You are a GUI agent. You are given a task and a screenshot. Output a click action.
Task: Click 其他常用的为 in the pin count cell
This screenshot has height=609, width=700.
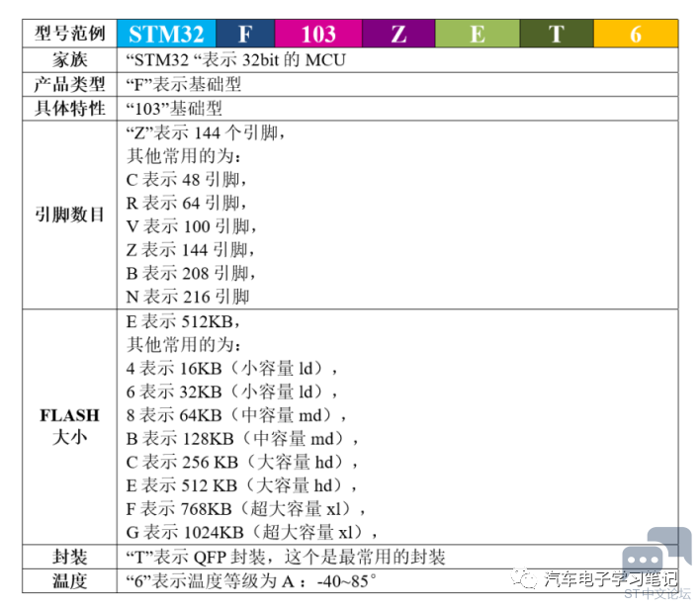coord(184,156)
